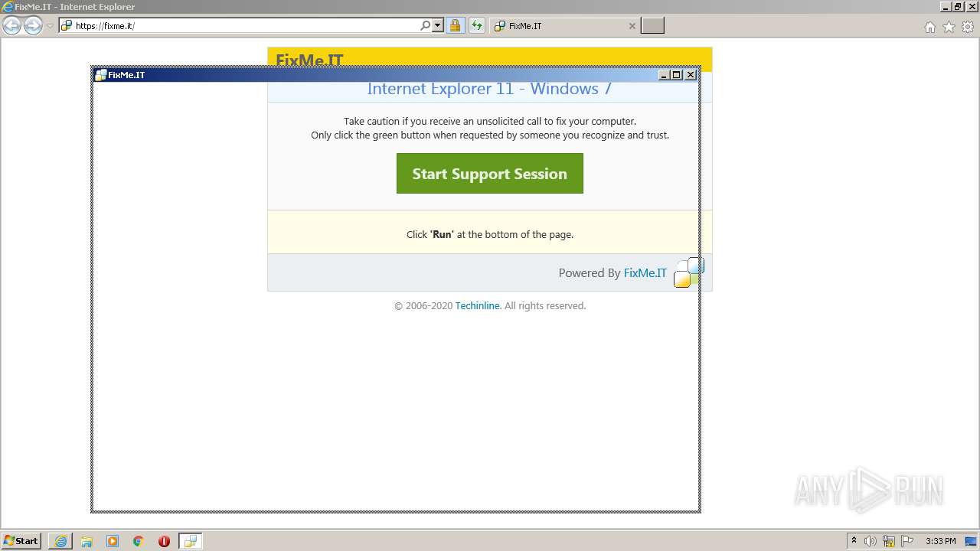Click the Start Support Session button
Image resolution: width=980 pixels, height=551 pixels.
tap(490, 174)
